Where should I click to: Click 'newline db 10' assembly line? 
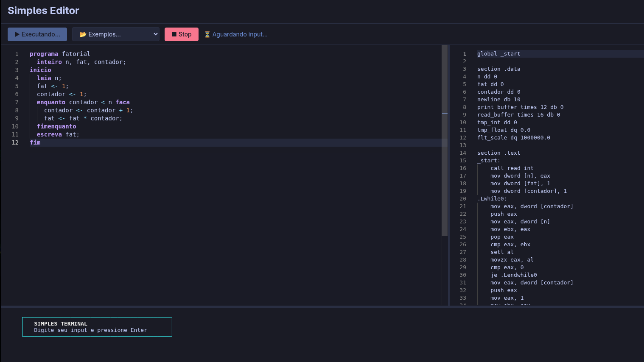(x=498, y=100)
